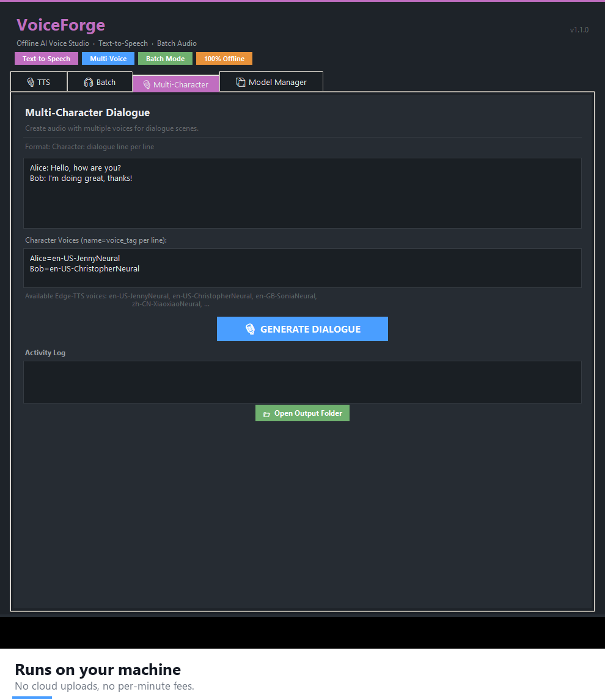Open the Batch tab

point(100,82)
